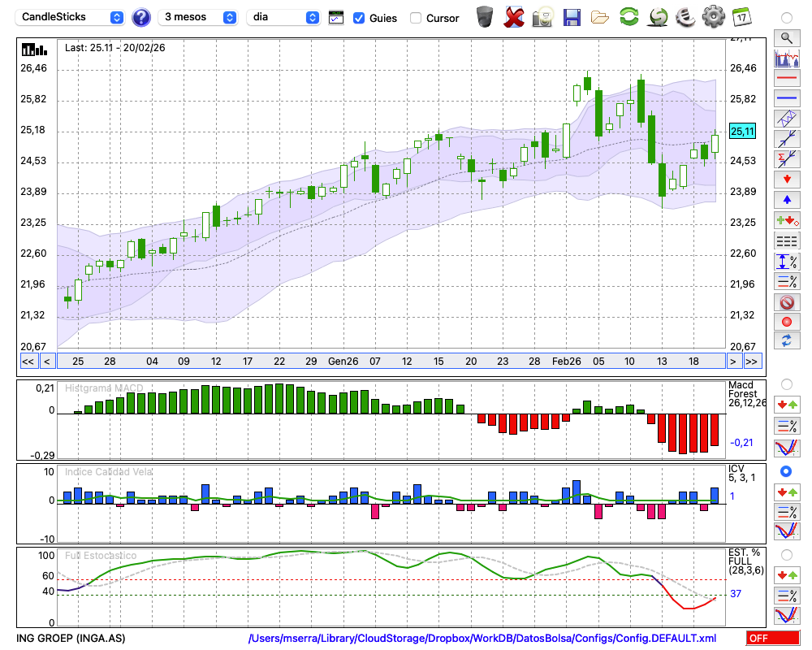Image resolution: width=812 pixels, height=650 pixels.
Task: Select the blue horizontal line tool
Action: click(x=787, y=98)
